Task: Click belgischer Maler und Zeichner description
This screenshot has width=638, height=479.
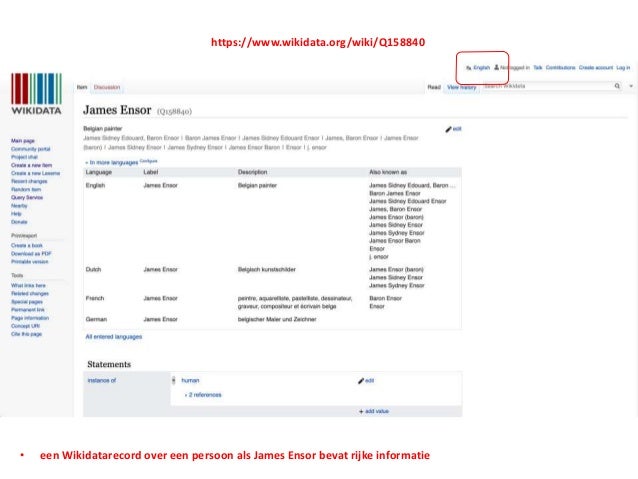Action: (x=277, y=319)
